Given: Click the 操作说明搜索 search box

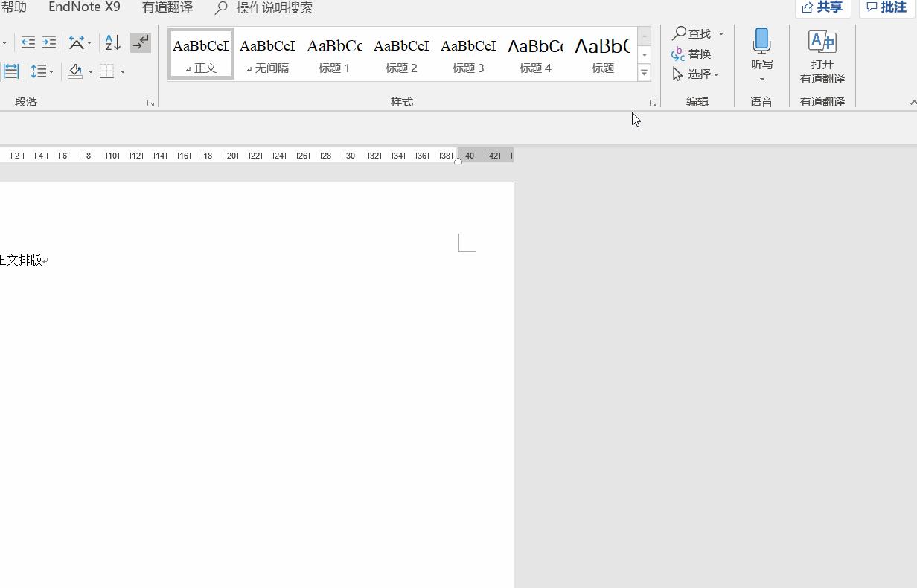Looking at the screenshot, I should coord(264,7).
